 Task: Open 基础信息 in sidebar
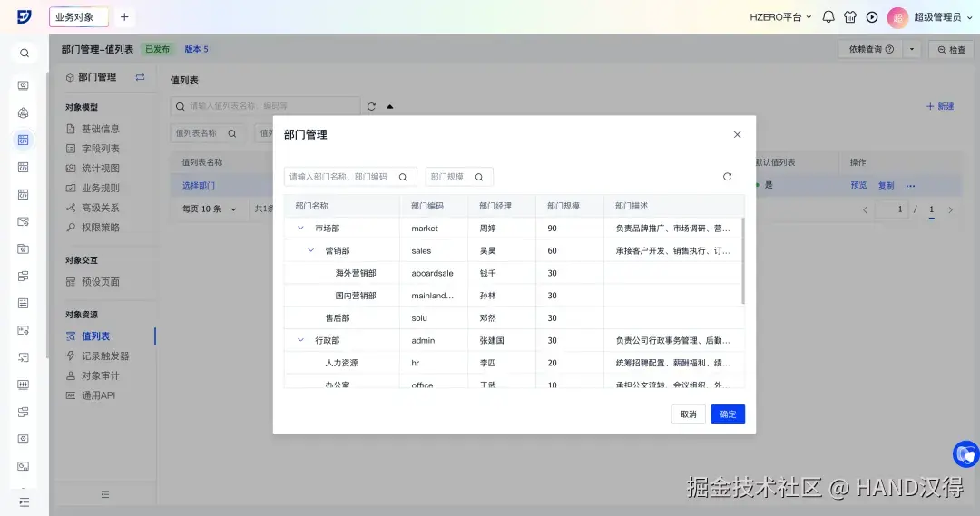click(93, 129)
